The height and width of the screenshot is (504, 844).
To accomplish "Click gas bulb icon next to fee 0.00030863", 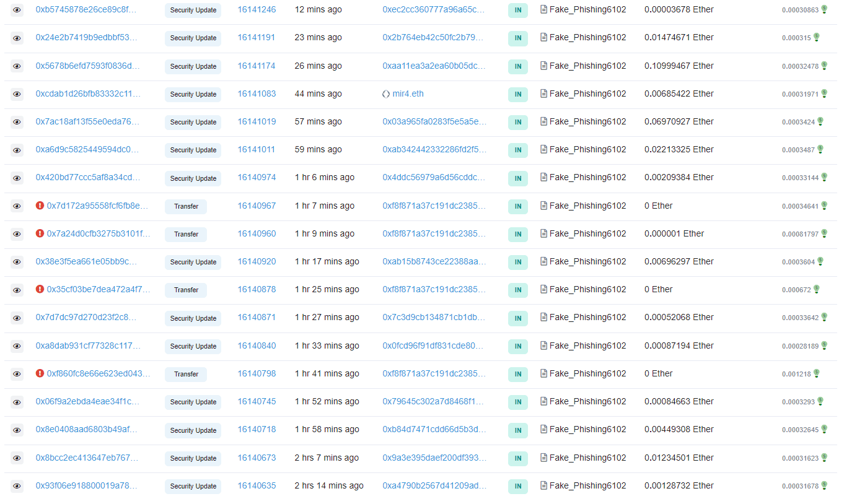I will pyautogui.click(x=824, y=9).
